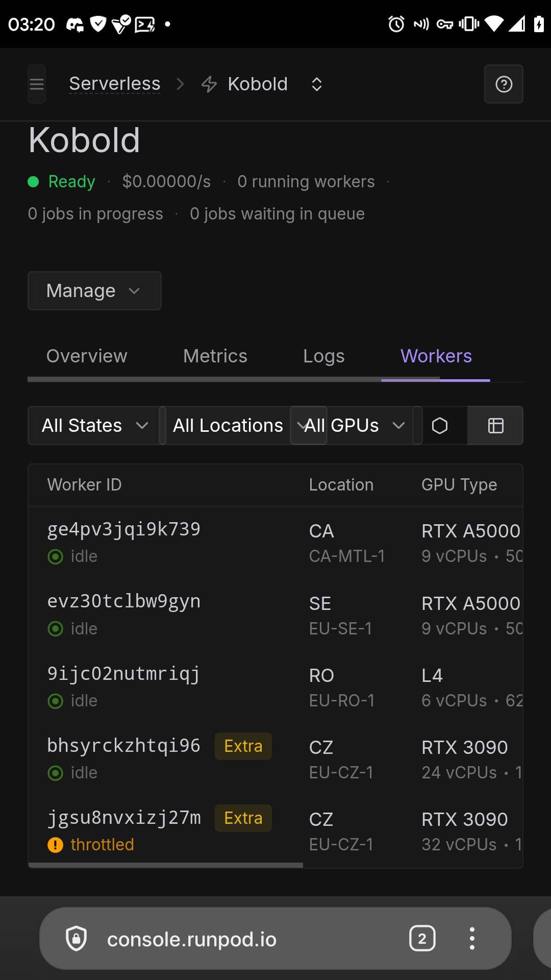
Task: Open the help question mark button
Action: pyautogui.click(x=504, y=84)
